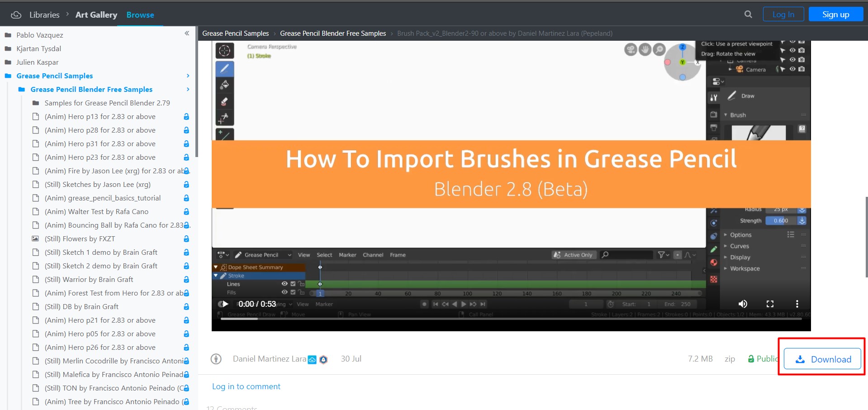Click the Log In button
Viewport: 868px width, 410px height.
pyautogui.click(x=783, y=14)
